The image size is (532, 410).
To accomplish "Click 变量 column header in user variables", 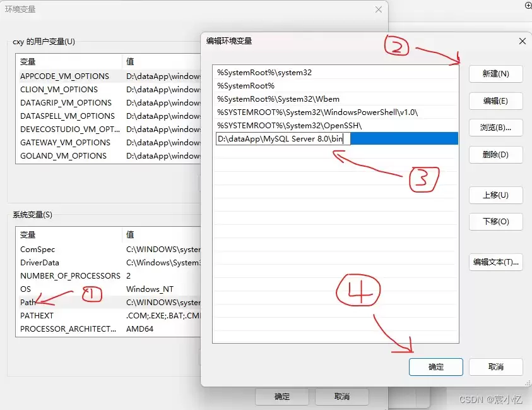I will pos(69,62).
